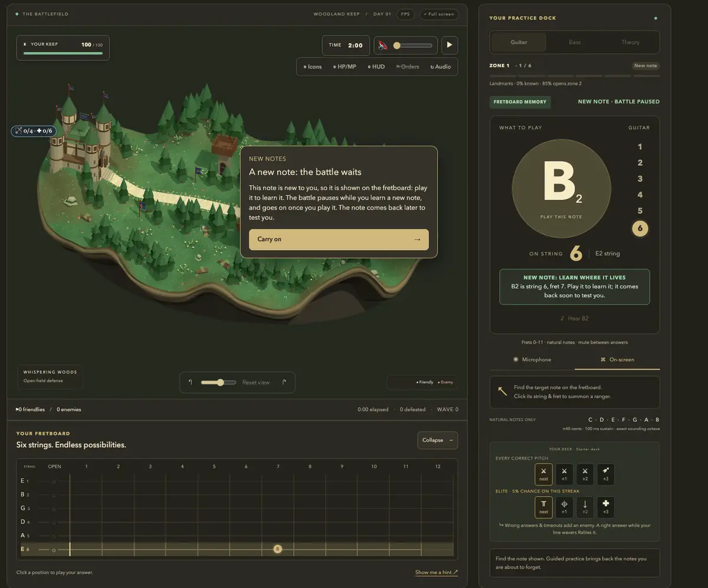Toggle the HP/MP display option
Image resolution: width=708 pixels, height=588 pixels.
click(x=345, y=67)
